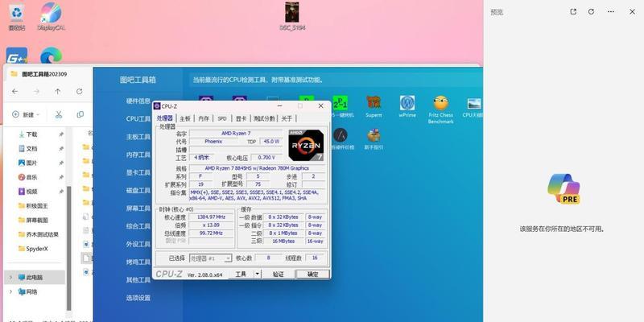Screen dimensions: 644x322
Task: Select 主板工具 category in toolbox
Action: (x=138, y=137)
